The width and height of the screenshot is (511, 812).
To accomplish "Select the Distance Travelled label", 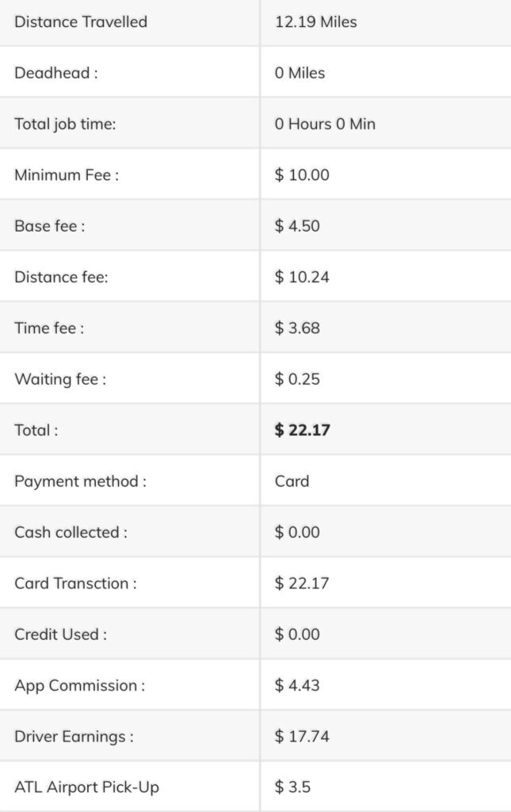I will point(81,21).
